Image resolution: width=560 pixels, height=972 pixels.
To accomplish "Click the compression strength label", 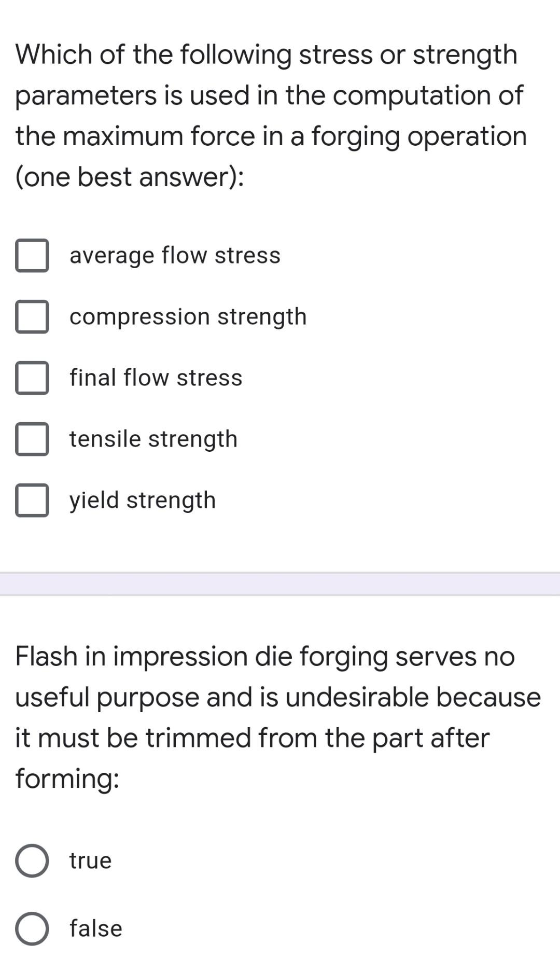I will 187,316.
